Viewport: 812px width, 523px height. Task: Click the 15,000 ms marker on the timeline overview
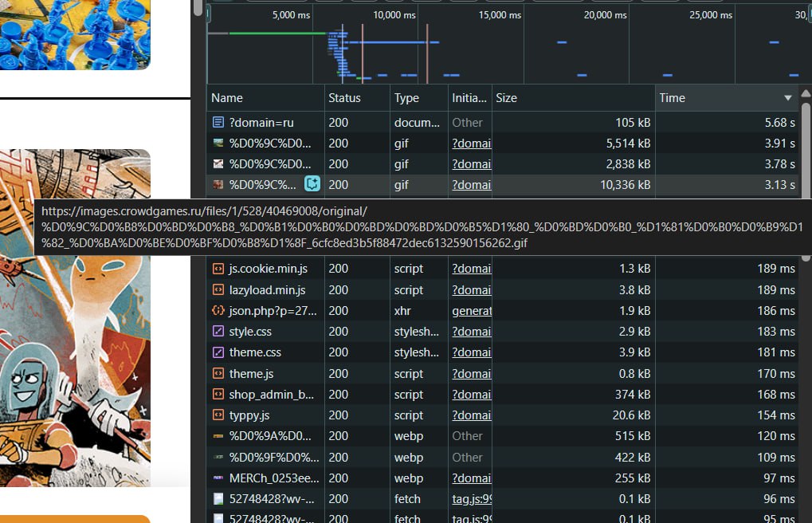(500, 15)
